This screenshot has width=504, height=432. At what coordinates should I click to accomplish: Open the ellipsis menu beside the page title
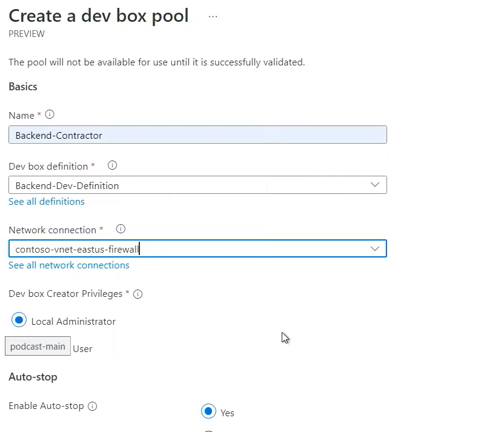pyautogui.click(x=213, y=16)
